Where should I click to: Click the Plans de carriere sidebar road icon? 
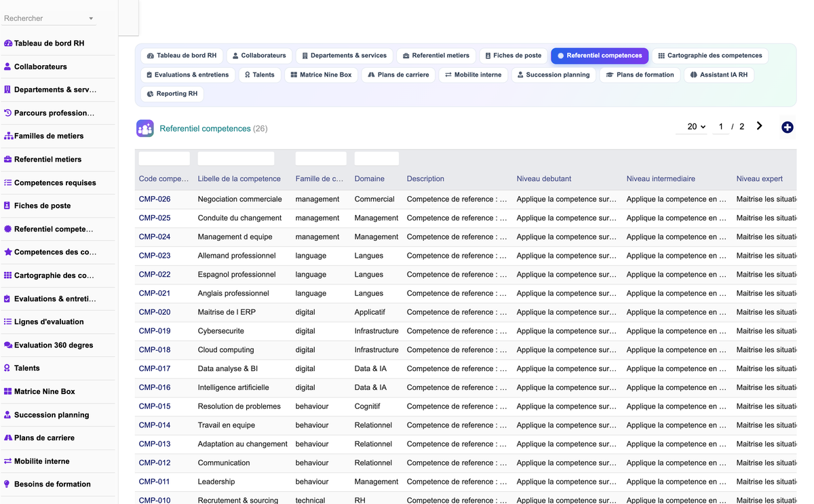pos(8,438)
